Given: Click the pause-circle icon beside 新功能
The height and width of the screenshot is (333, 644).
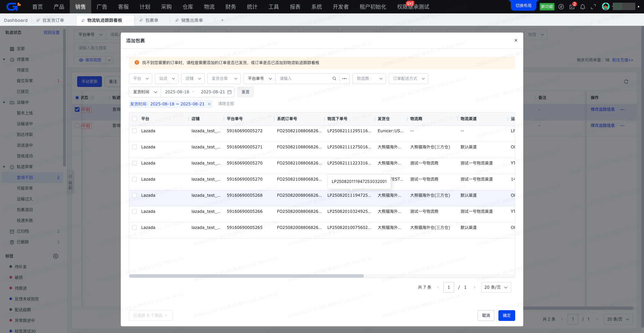Looking at the screenshot, I should pyautogui.click(x=561, y=7).
